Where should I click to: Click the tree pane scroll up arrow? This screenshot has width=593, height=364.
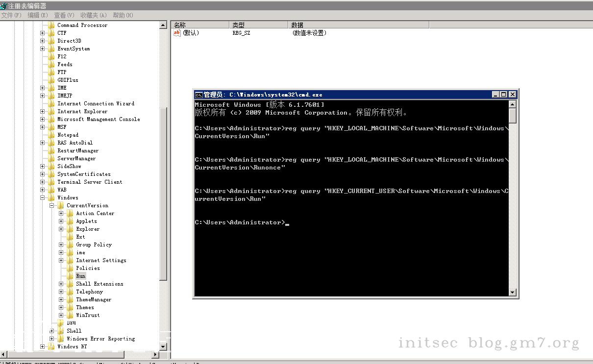click(163, 25)
